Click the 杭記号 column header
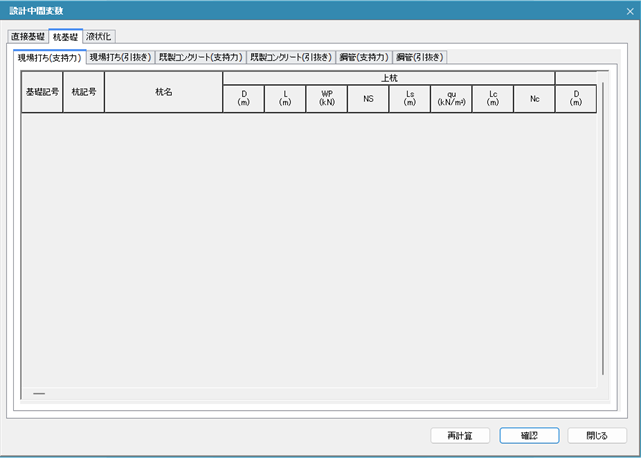This screenshot has width=641, height=458. click(83, 91)
